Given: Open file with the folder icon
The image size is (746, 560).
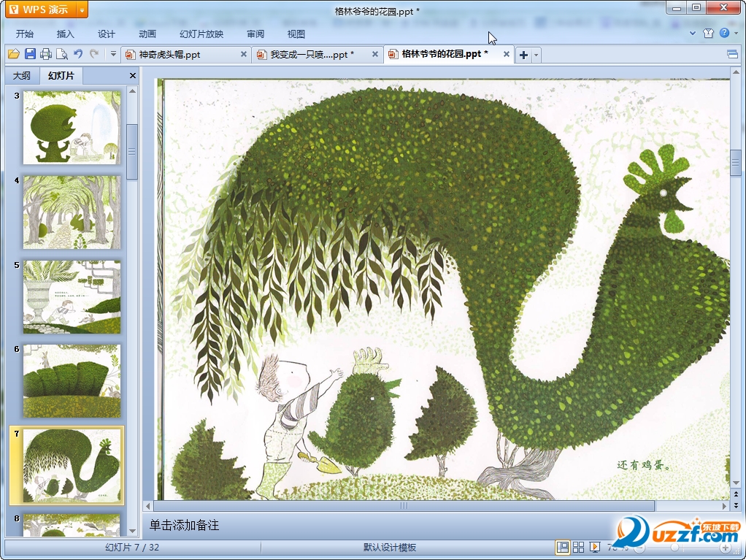Looking at the screenshot, I should pyautogui.click(x=14, y=54).
